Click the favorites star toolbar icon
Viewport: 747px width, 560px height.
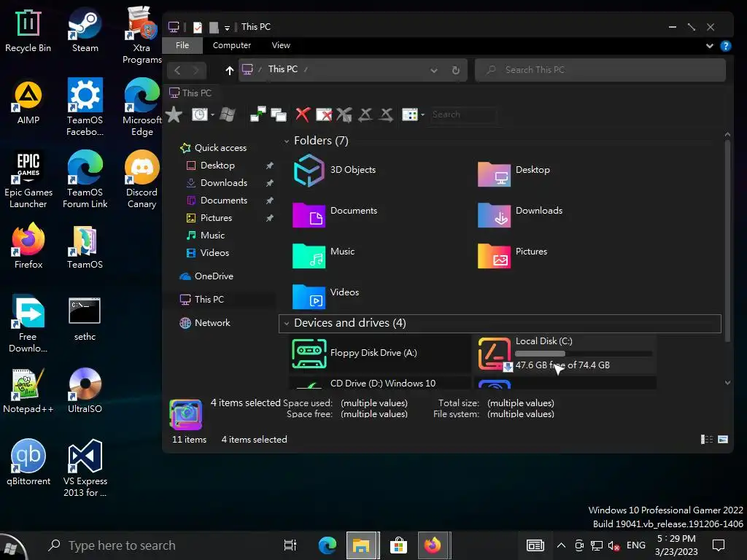coord(174,114)
